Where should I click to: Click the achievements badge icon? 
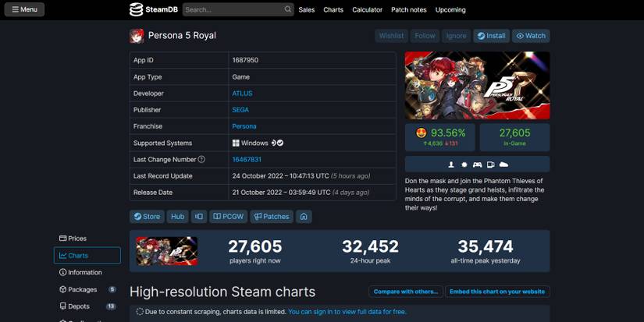pos(464,165)
